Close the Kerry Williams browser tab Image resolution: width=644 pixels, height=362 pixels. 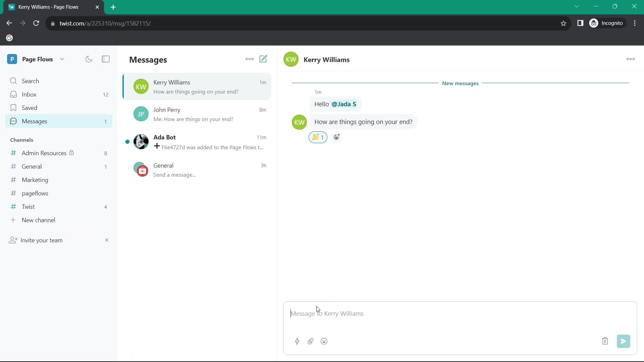(97, 7)
